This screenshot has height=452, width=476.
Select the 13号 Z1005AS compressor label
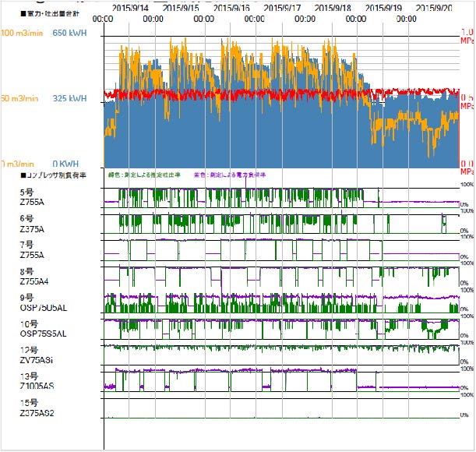pos(35,381)
